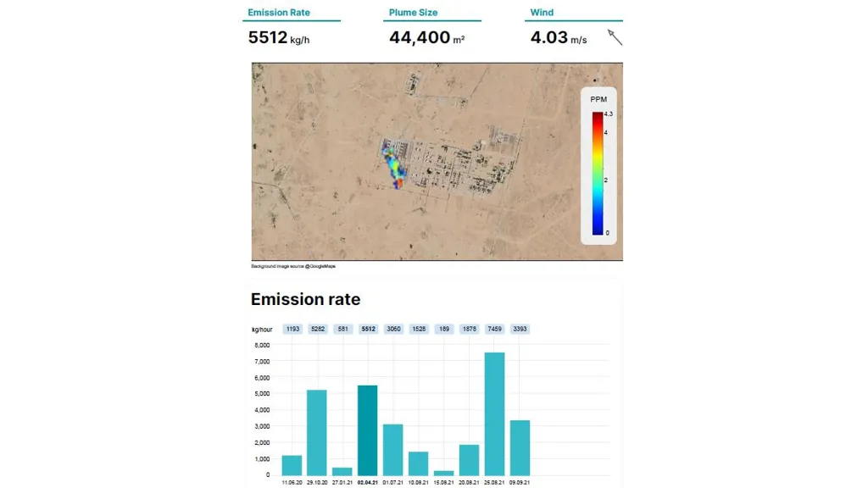Select the Plume Size header tab

pyautogui.click(x=413, y=12)
